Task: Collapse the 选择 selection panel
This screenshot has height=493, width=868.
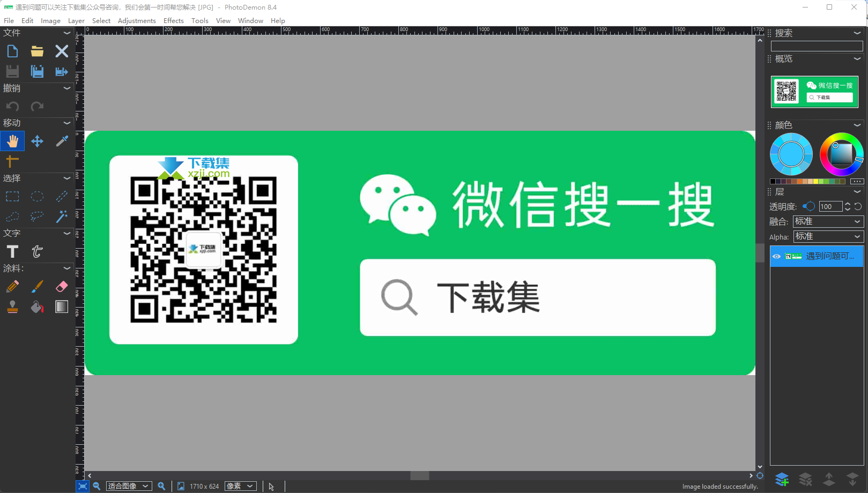Action: tap(67, 178)
